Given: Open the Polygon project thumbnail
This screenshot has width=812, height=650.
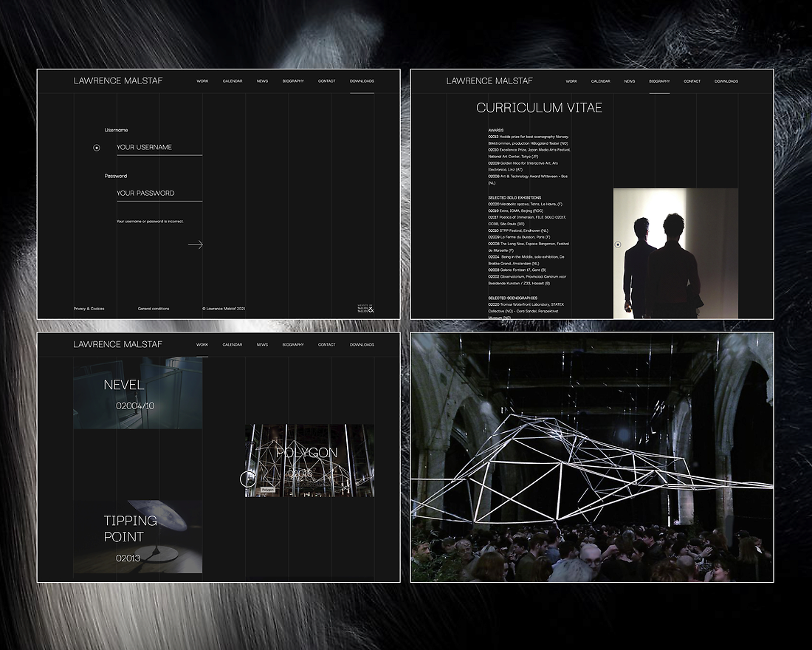Looking at the screenshot, I should coord(309,460).
